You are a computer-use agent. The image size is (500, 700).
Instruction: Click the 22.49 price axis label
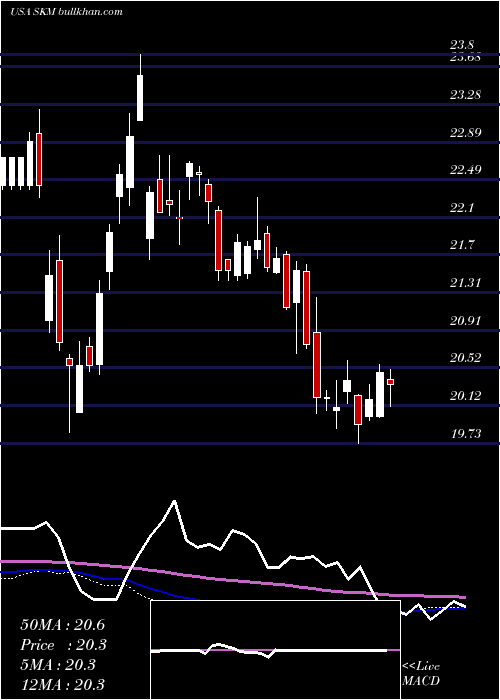[466, 170]
